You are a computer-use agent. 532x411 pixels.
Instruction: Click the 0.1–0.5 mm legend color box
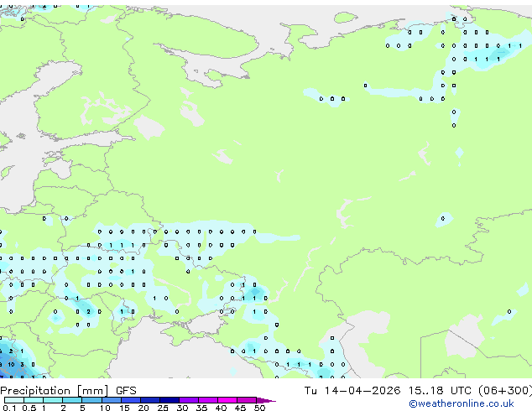click(14, 400)
